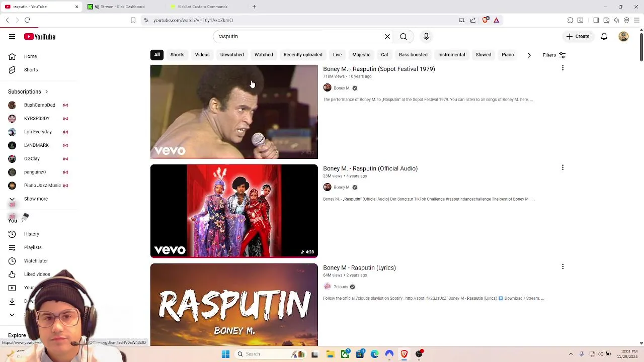This screenshot has width=644, height=362.
Task: Select the Instrumental filter chip
Action: pyautogui.click(x=451, y=55)
